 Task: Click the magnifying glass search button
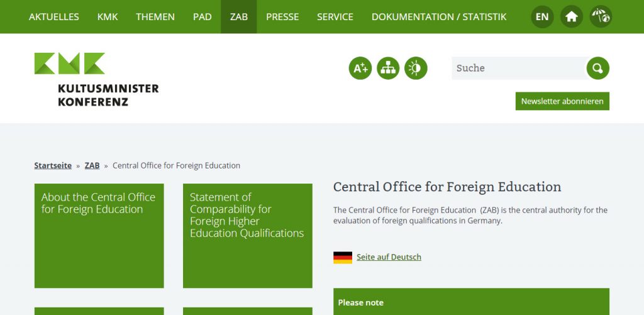pos(597,68)
